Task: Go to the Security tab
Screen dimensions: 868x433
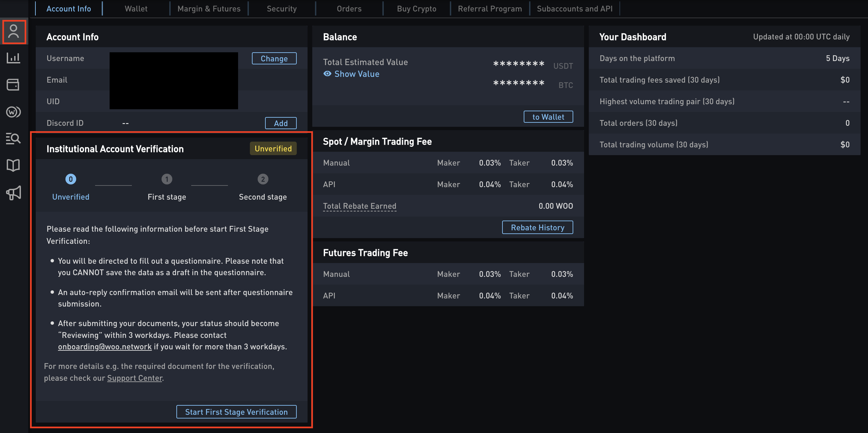Action: click(282, 9)
